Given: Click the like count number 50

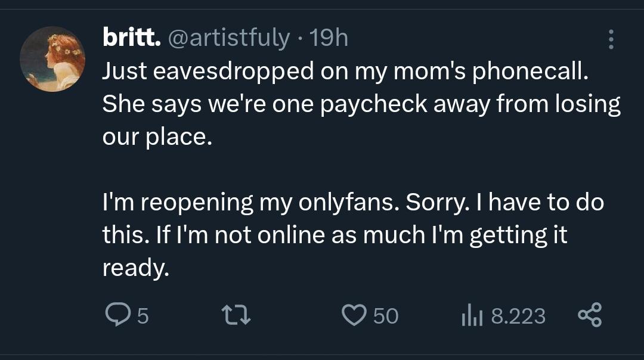Looking at the screenshot, I should tap(386, 315).
